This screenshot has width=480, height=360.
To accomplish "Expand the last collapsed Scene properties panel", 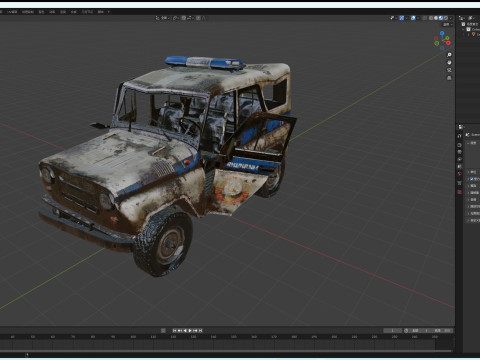I will point(468,220).
